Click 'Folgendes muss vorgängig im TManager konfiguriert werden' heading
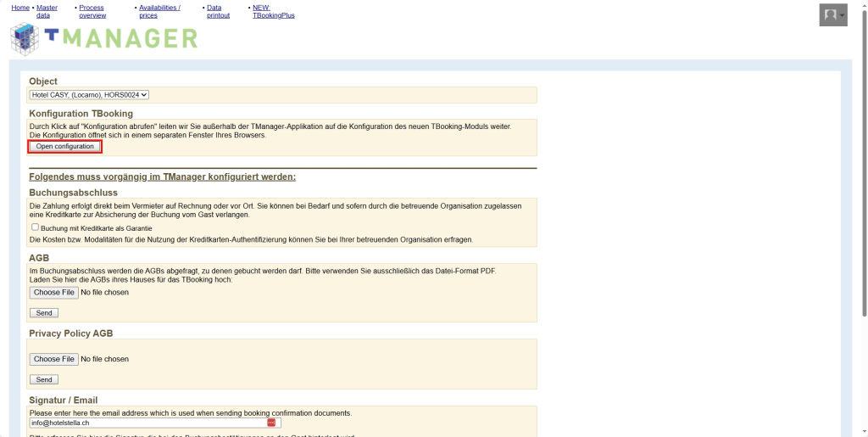Screen dimensions: 868x437 click(x=162, y=177)
